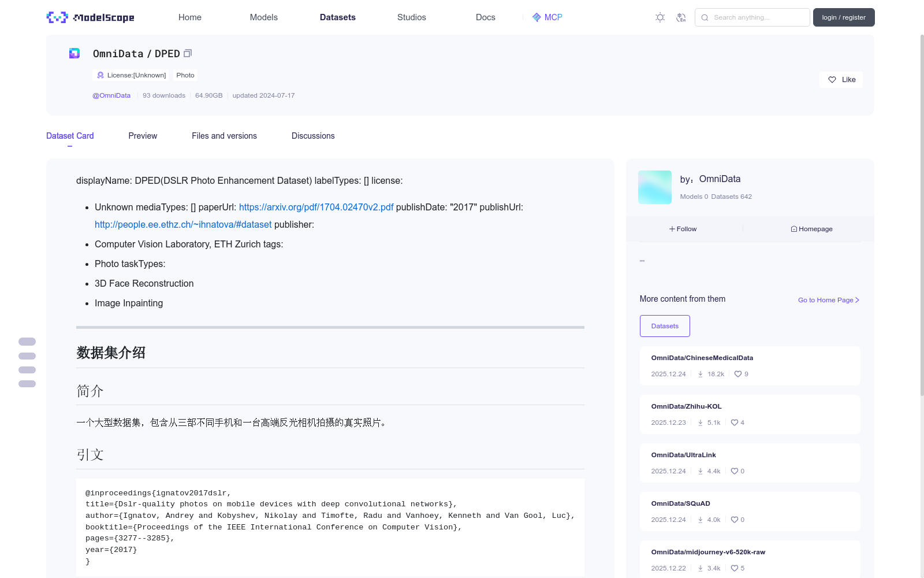Open the MCP navigation item
Image resolution: width=924 pixels, height=578 pixels.
coord(547,17)
